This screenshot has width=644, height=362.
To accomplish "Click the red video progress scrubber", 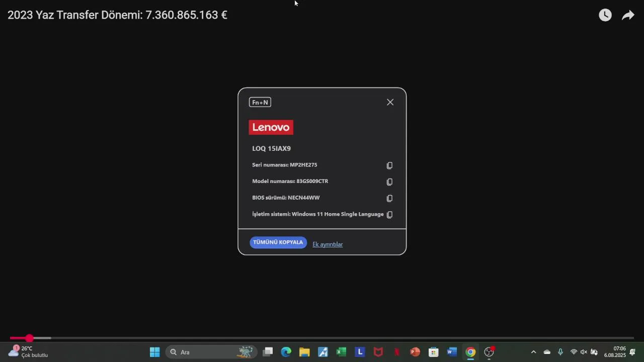I will click(x=30, y=338).
